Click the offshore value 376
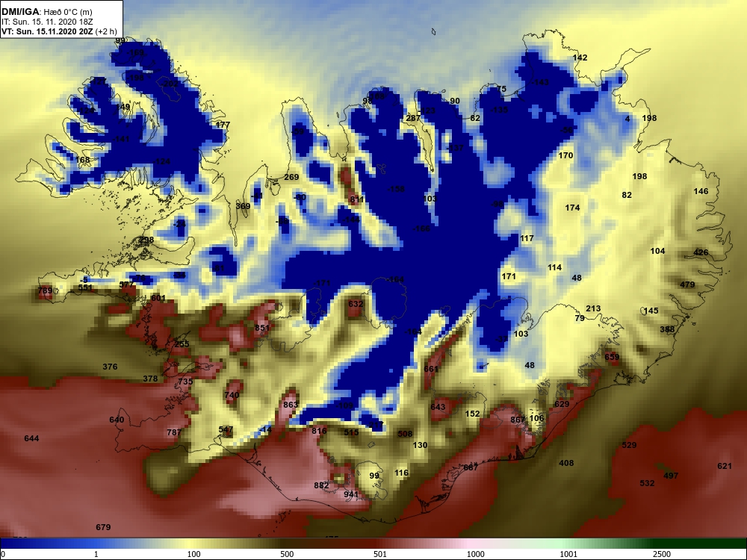Screen dimensions: 747x560 coord(110,367)
